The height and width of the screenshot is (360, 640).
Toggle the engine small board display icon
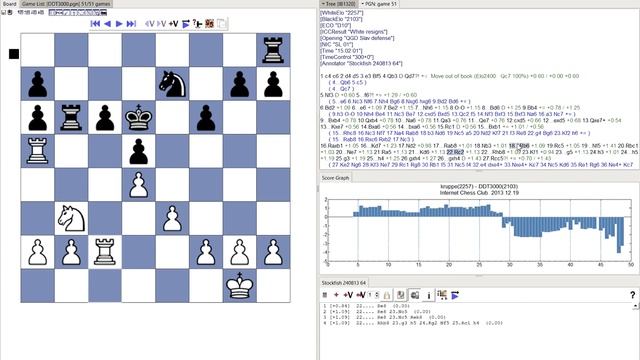415,295
